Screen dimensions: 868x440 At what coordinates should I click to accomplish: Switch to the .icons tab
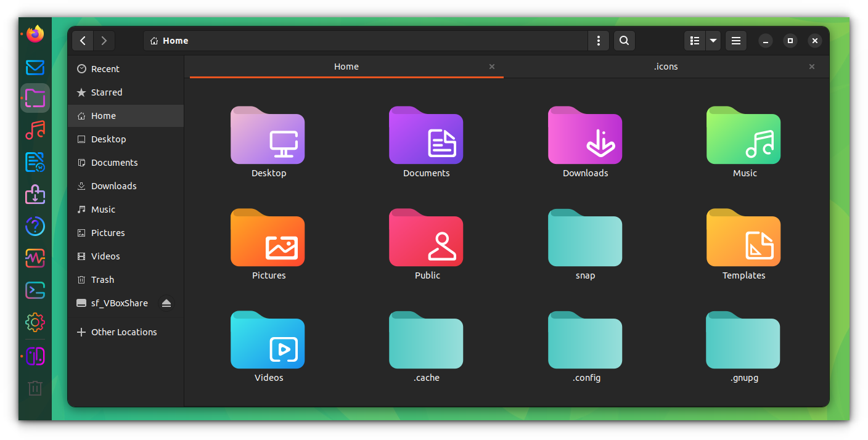pos(666,67)
